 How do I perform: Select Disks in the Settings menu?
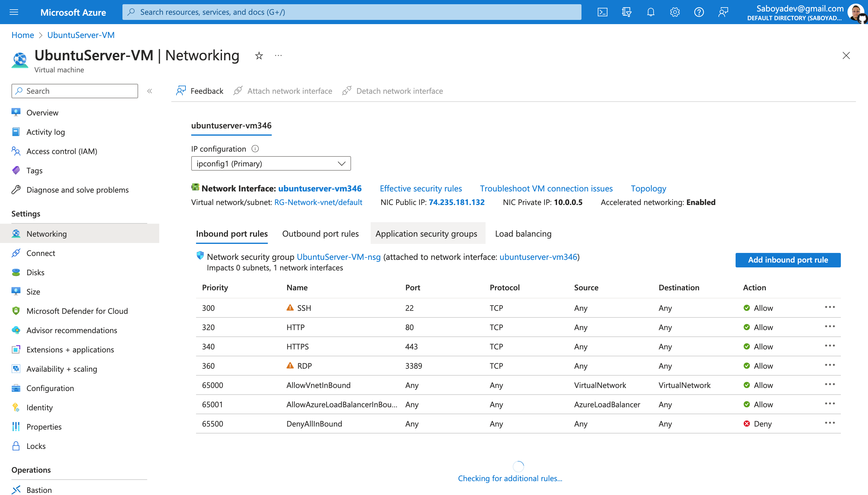pyautogui.click(x=35, y=272)
